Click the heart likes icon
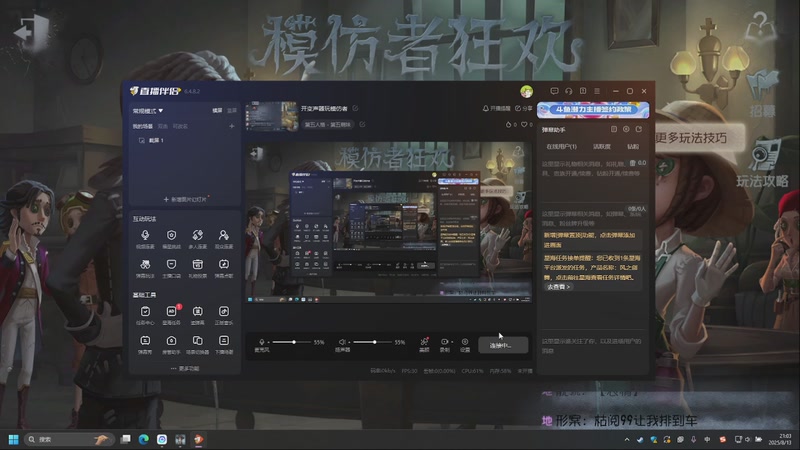 tap(523, 124)
